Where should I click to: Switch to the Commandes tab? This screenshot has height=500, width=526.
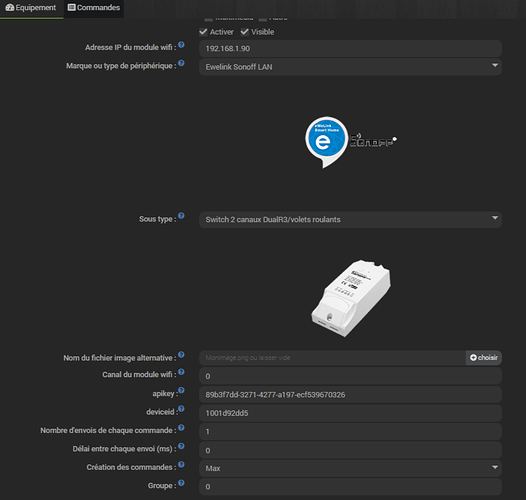[x=94, y=8]
